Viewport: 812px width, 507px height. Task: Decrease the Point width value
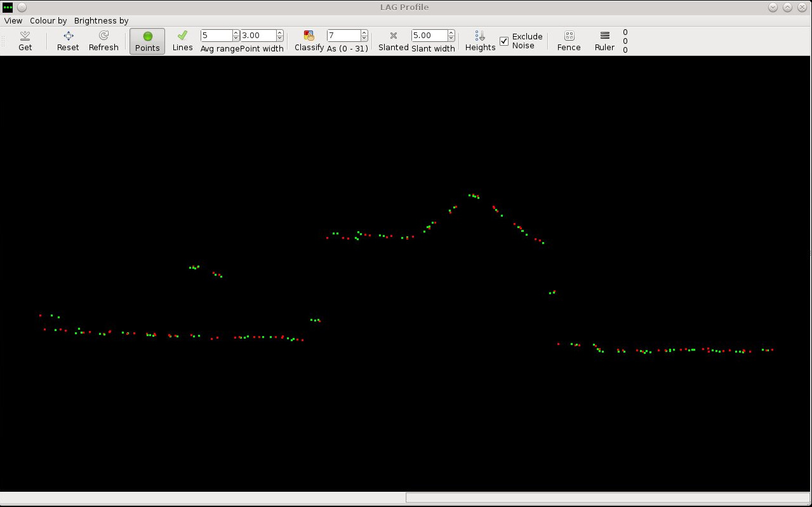pyautogui.click(x=280, y=39)
